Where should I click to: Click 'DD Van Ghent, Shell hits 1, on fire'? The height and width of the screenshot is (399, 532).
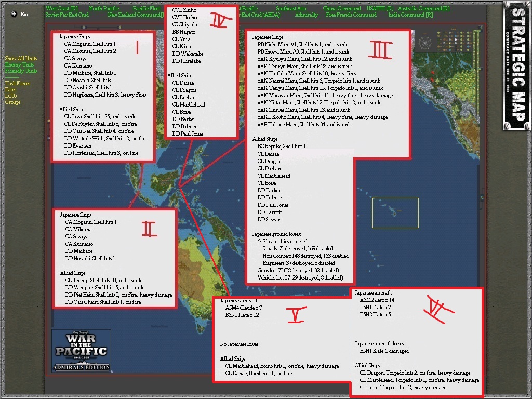(x=103, y=302)
